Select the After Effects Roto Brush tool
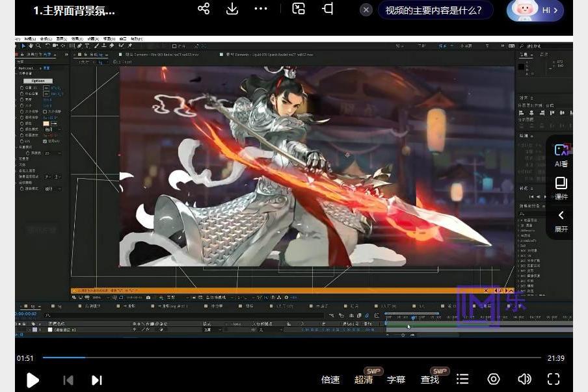This screenshot has height=392, width=588. (122, 46)
